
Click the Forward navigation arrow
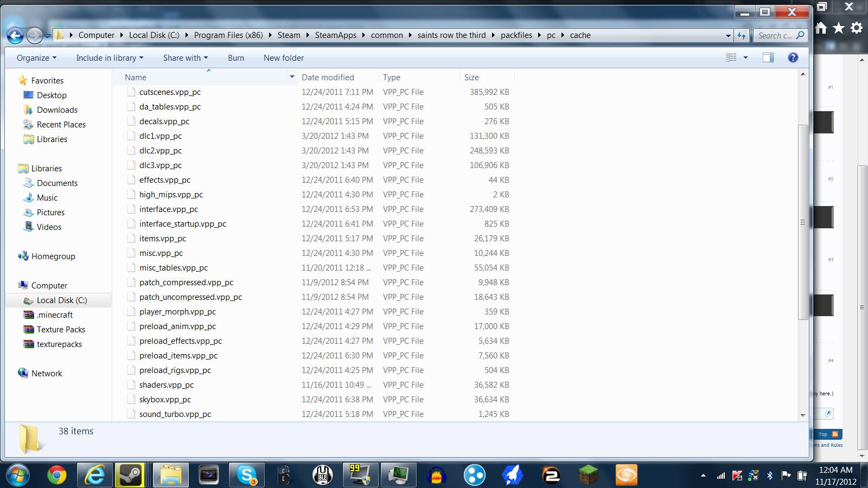(34, 36)
